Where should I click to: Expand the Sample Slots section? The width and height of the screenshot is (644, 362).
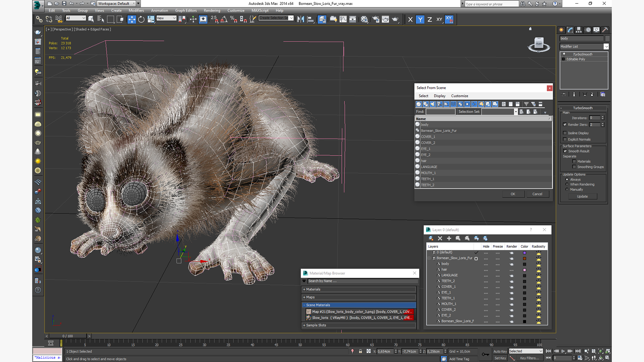click(x=359, y=325)
